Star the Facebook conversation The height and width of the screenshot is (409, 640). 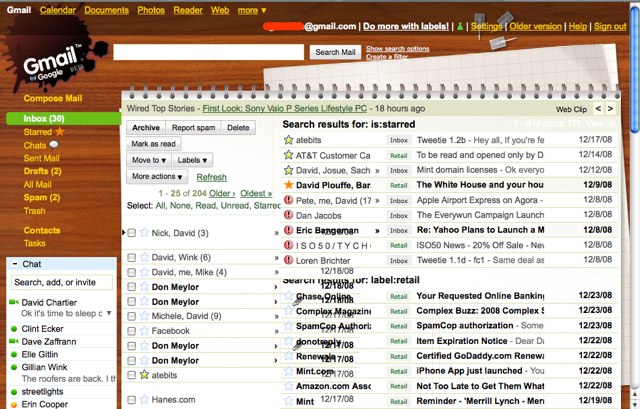click(144, 331)
